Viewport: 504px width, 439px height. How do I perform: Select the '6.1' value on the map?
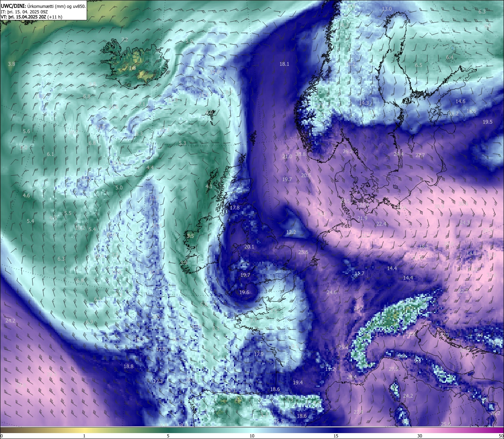tap(50, 154)
